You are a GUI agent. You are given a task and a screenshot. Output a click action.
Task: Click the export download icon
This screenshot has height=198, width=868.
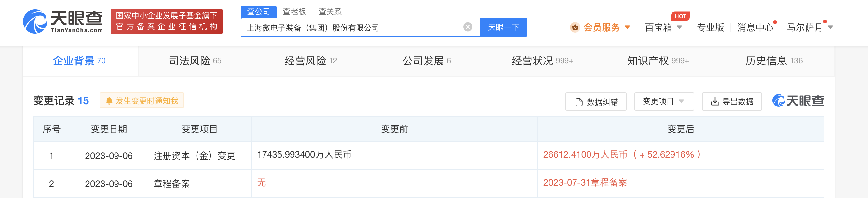coord(714,102)
